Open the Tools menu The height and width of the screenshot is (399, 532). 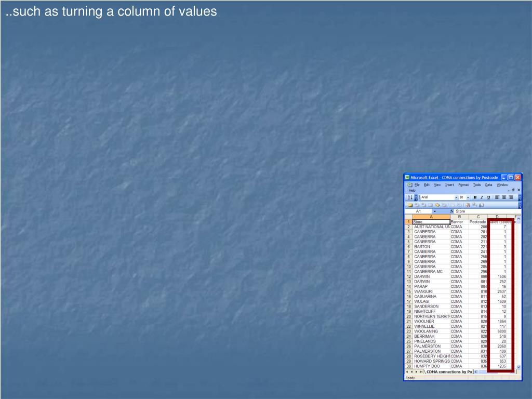tap(477, 185)
